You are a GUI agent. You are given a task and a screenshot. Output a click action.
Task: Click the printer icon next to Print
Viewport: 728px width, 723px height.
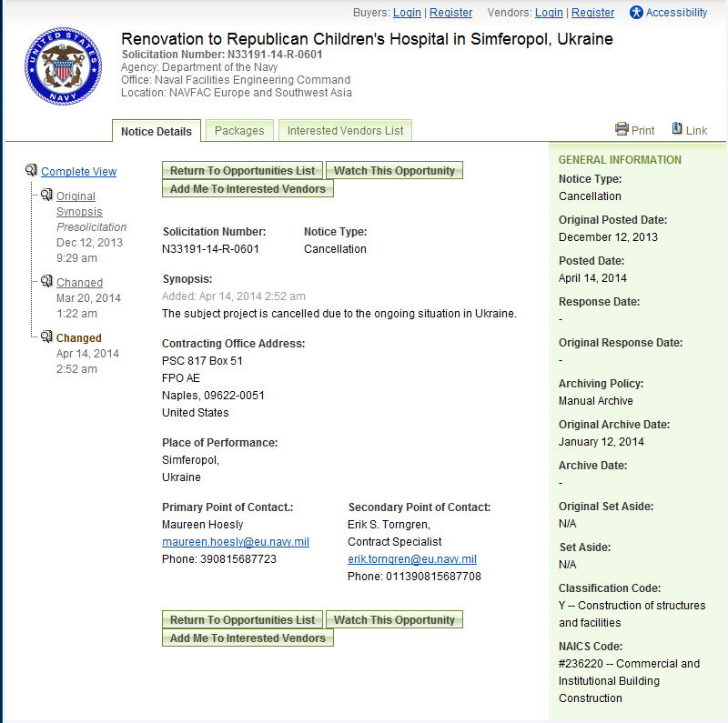pyautogui.click(x=622, y=129)
